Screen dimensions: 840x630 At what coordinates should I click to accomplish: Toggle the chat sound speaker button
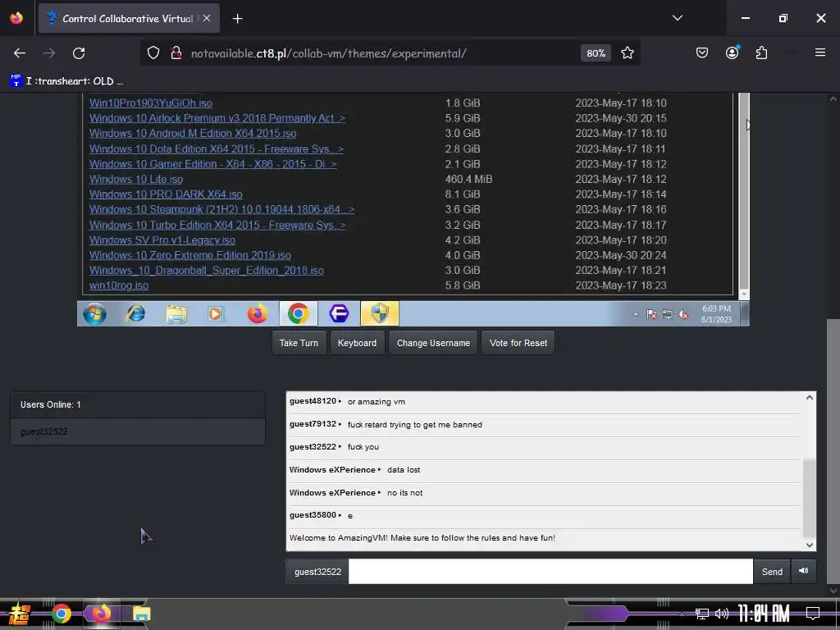[803, 571]
